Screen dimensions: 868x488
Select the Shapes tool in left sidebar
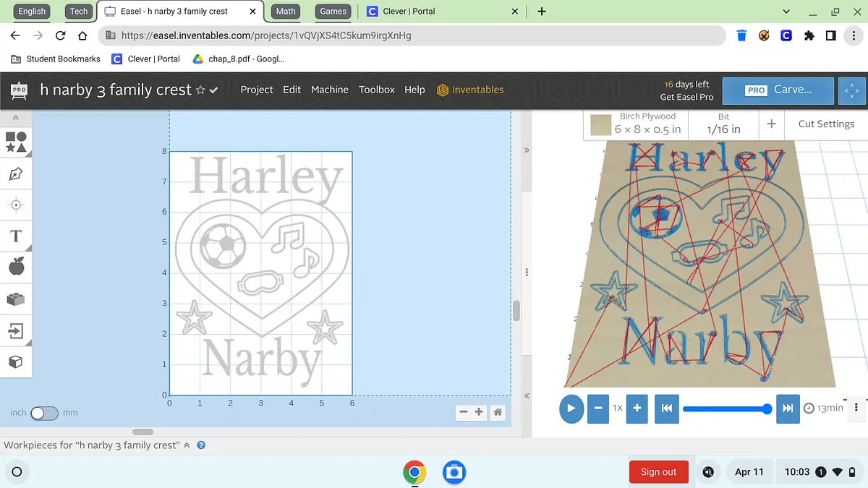click(16, 142)
